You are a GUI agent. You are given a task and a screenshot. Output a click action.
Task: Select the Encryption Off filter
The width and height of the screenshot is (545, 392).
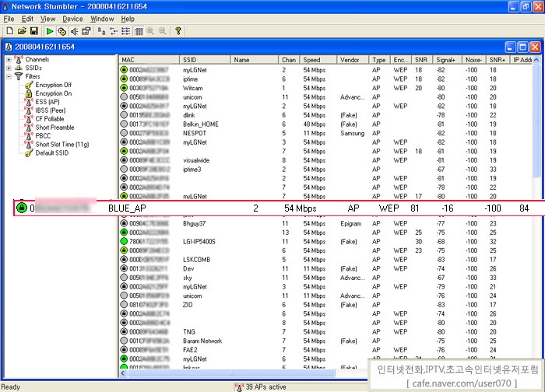point(53,85)
